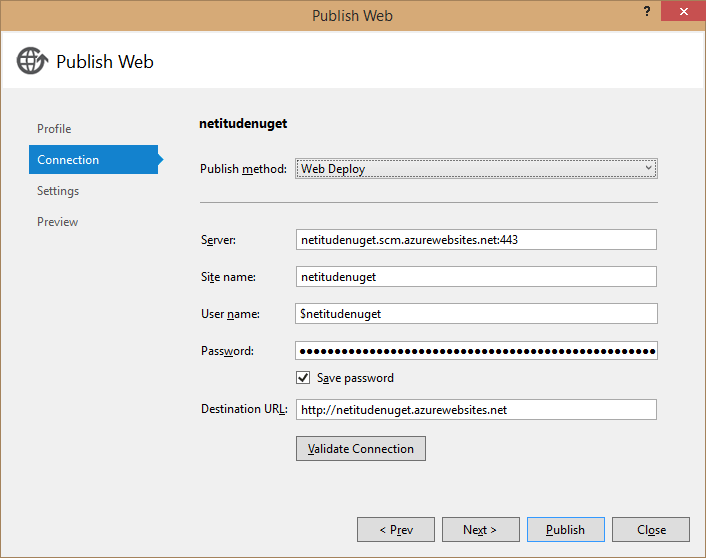Click the Save password label text

tap(355, 378)
